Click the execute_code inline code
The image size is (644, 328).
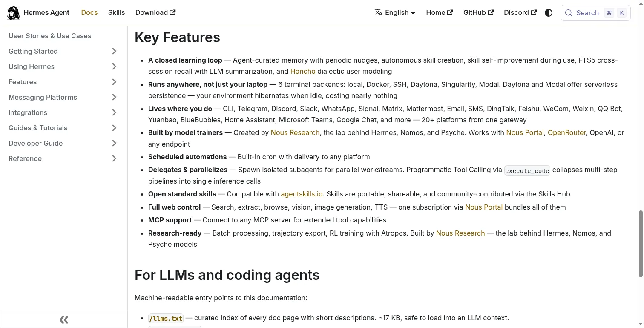coord(527,170)
